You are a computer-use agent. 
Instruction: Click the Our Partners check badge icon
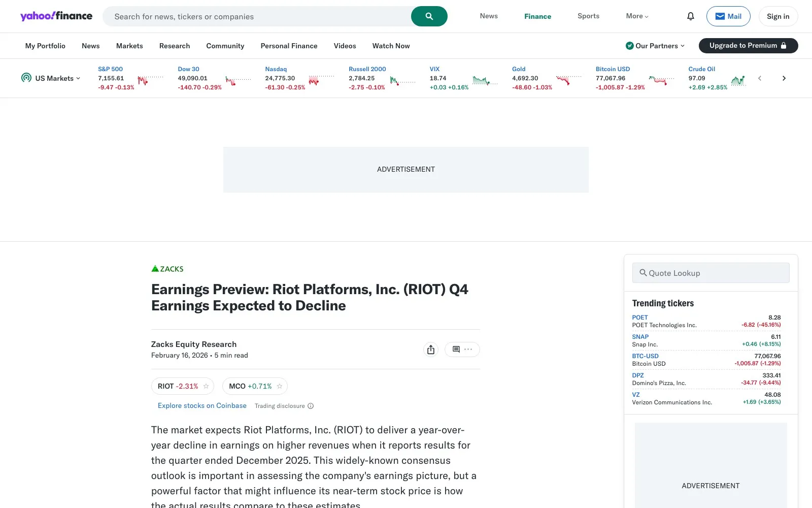(x=629, y=46)
